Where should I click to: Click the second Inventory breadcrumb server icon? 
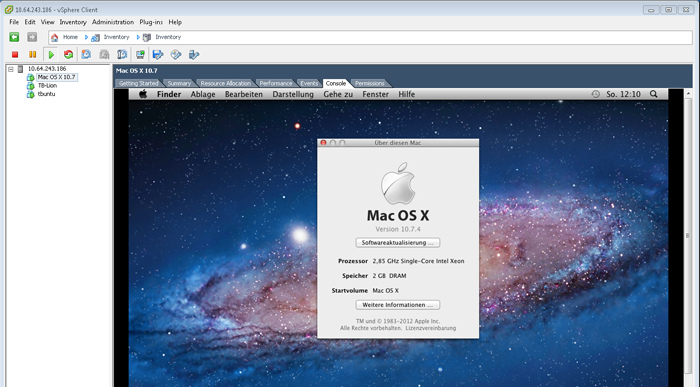pos(147,37)
